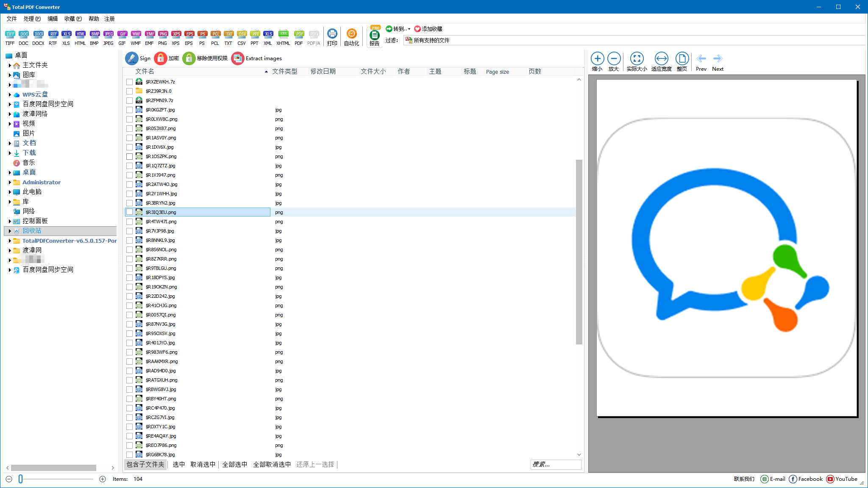Tick checkbox for $RAAKMXR.png
Screen dimensions: 868x488
tap(130, 361)
